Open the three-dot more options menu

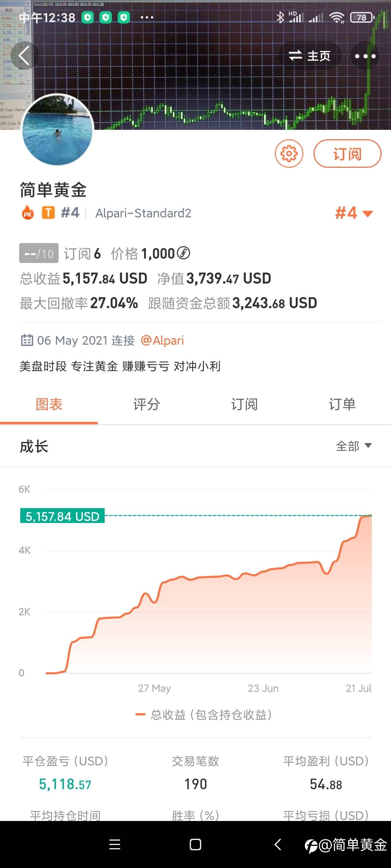tap(365, 56)
